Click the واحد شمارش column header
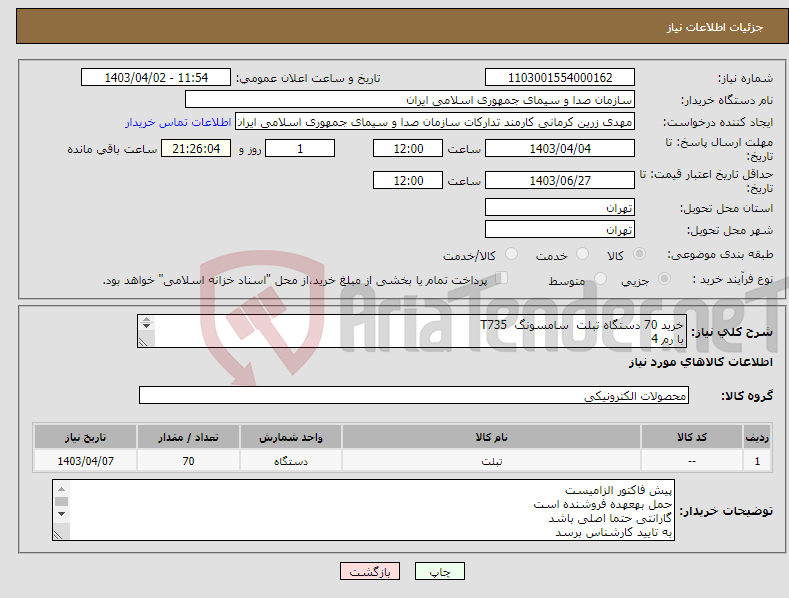789x598 pixels. tap(291, 437)
